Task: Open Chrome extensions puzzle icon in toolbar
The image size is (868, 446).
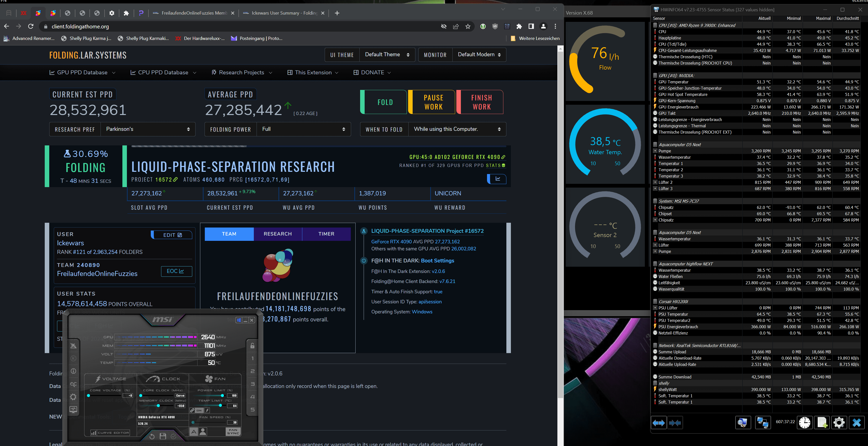Action: click(519, 26)
